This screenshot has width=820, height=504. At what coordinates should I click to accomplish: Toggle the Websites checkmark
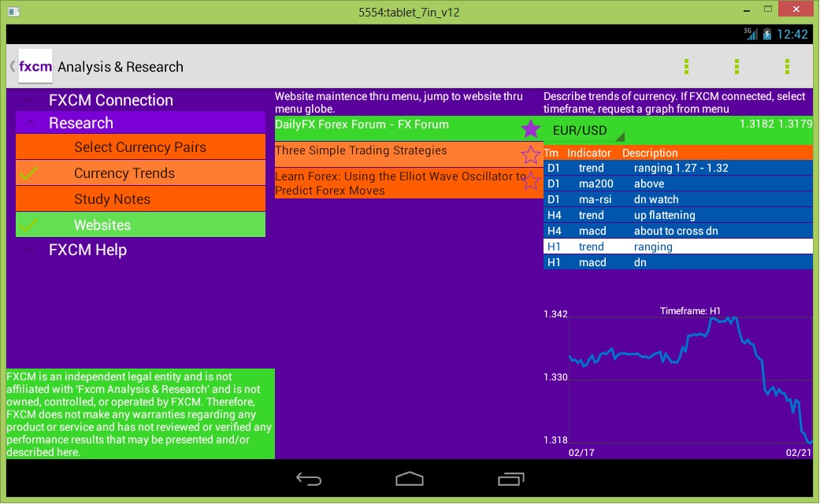(x=28, y=224)
